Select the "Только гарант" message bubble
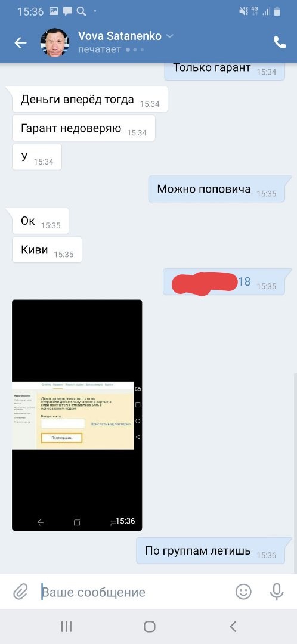 [x=224, y=70]
